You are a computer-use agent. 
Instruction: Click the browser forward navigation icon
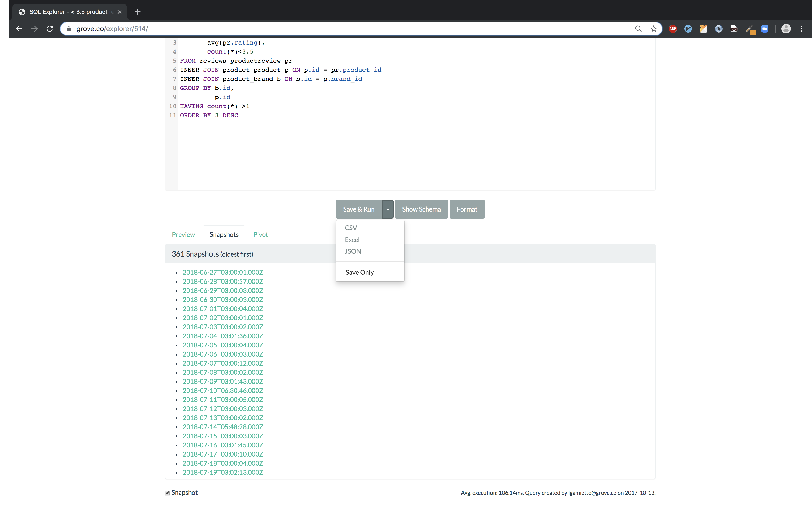pos(34,28)
